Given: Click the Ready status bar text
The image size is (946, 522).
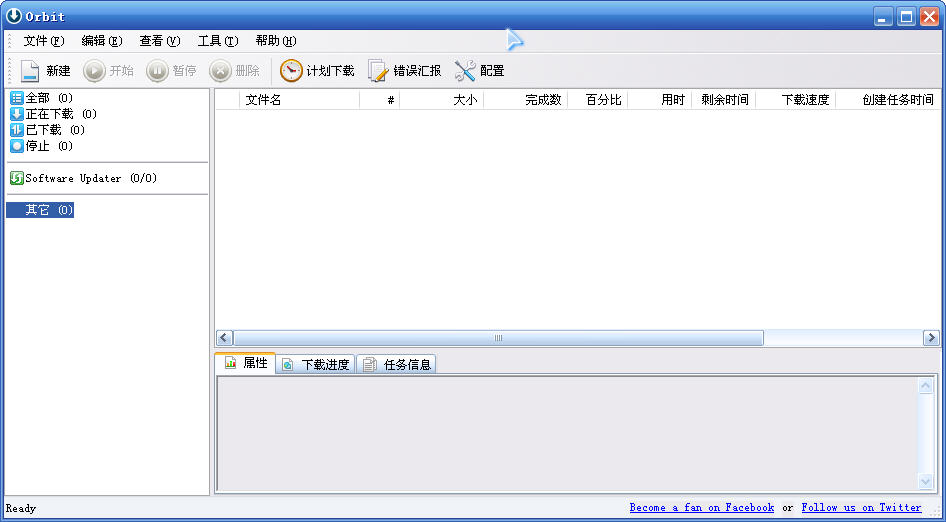Looking at the screenshot, I should (x=21, y=508).
